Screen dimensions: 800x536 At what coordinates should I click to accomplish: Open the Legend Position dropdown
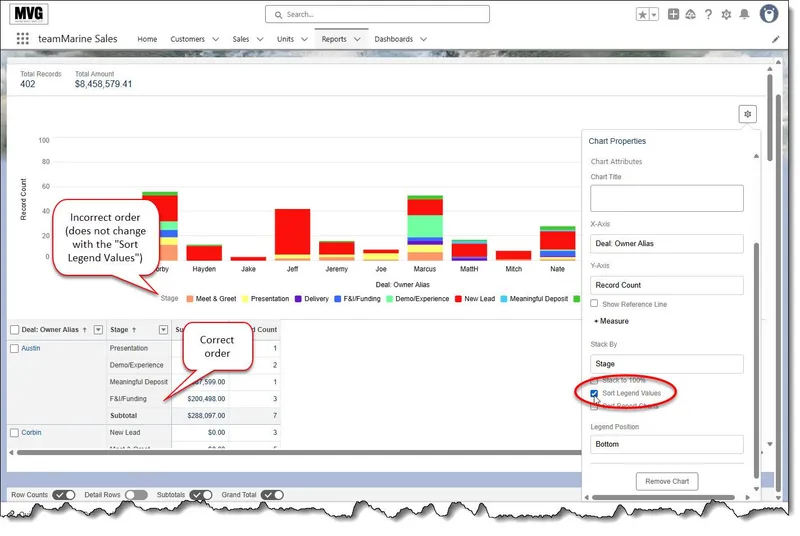[x=666, y=444]
